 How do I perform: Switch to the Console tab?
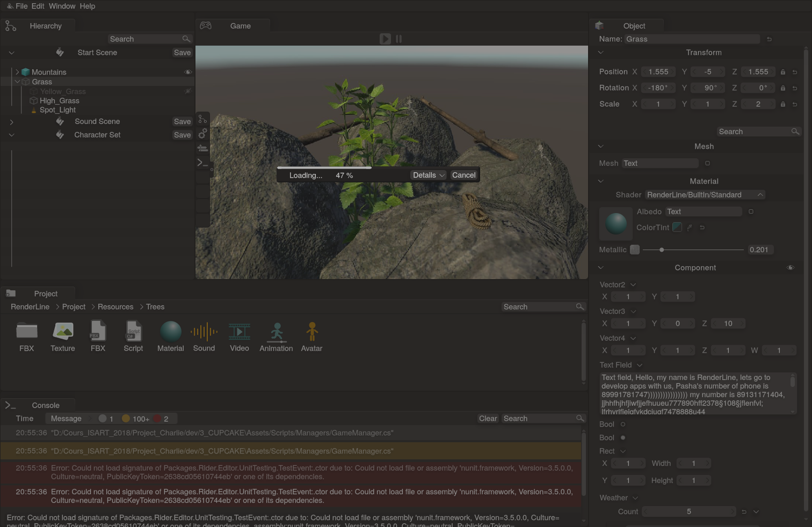[46, 405]
